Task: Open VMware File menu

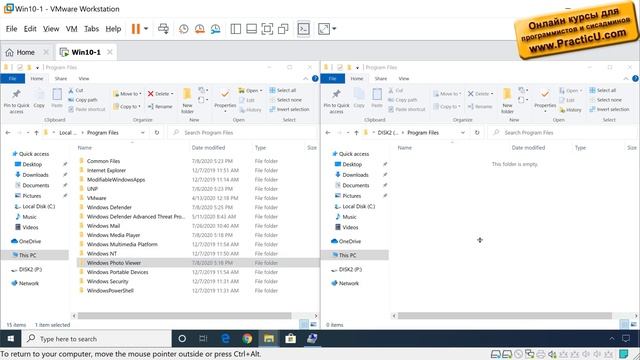Action: click(x=11, y=29)
